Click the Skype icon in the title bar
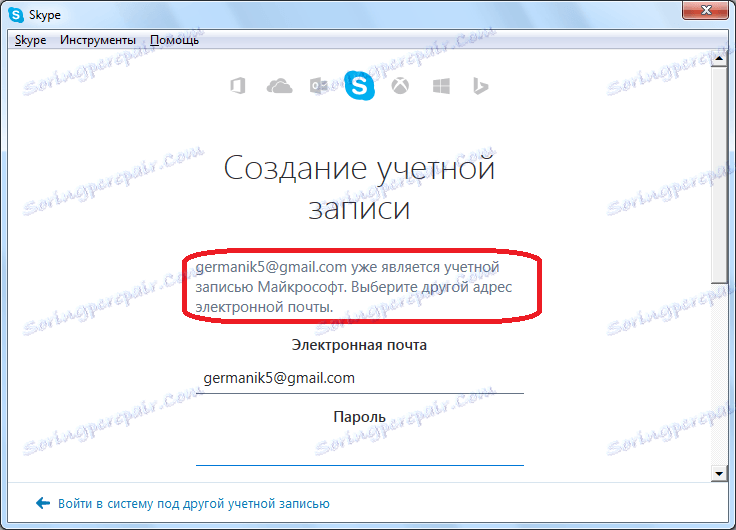Image resolution: width=736 pixels, height=530 pixels. click(15, 15)
